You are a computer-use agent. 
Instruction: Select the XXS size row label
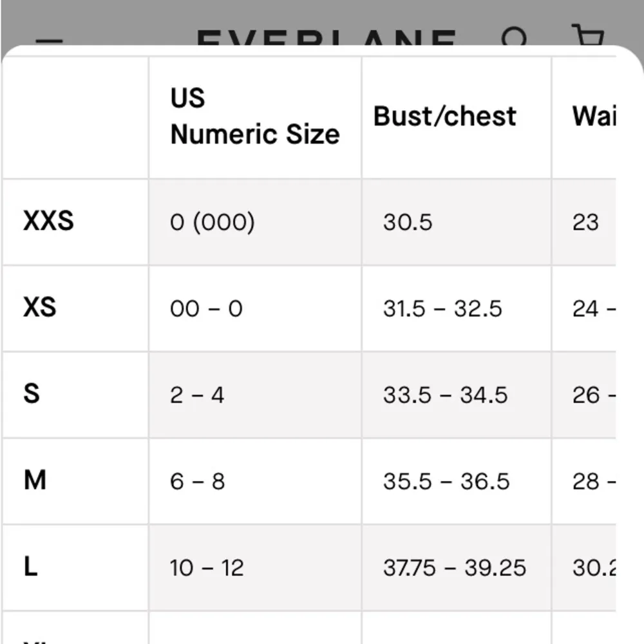[48, 222]
